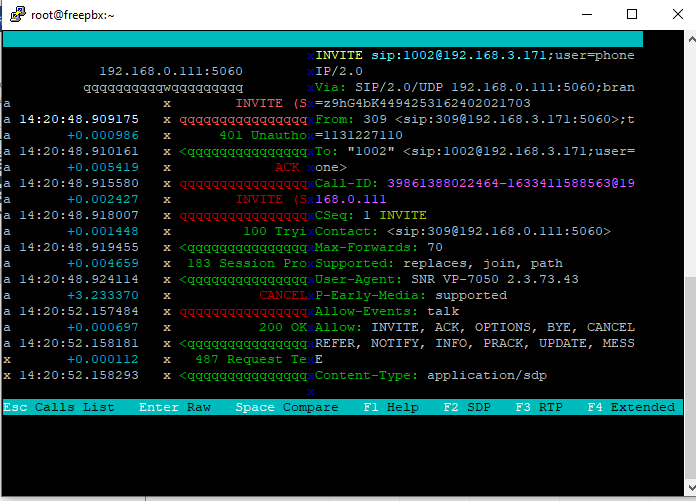Click 'F1 Help' in bottom bar

[x=391, y=407]
